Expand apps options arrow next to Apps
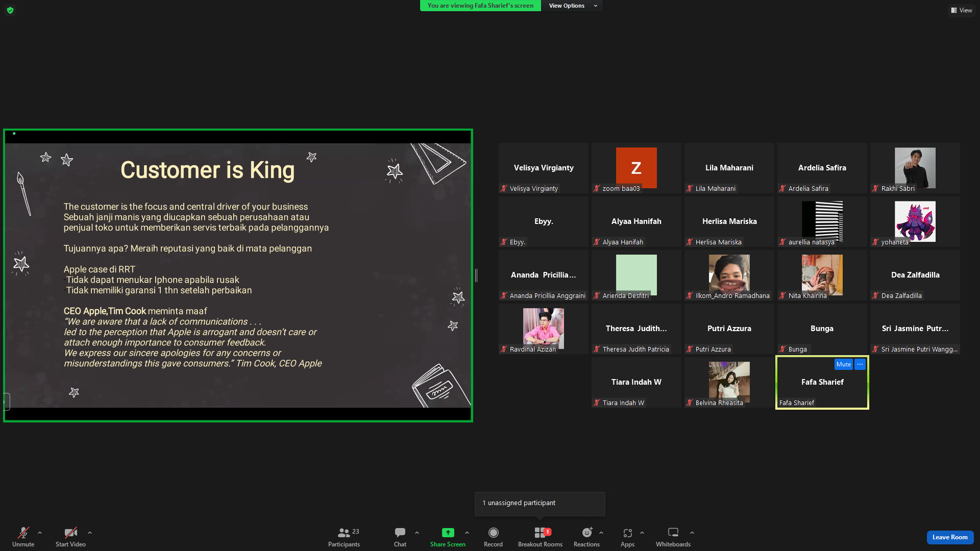The image size is (980, 551). pos(642,533)
